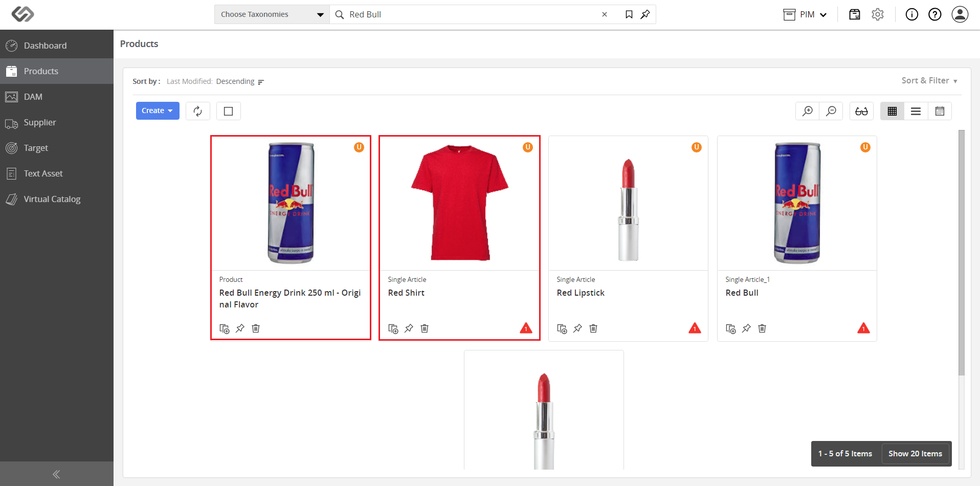The height and width of the screenshot is (486, 980).
Task: Pin the current search in the search bar
Action: [x=645, y=14]
